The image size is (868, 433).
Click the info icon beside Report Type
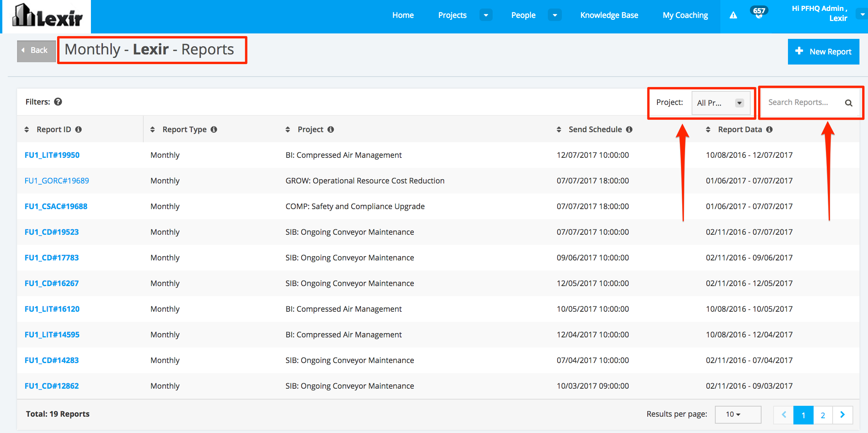coord(214,129)
